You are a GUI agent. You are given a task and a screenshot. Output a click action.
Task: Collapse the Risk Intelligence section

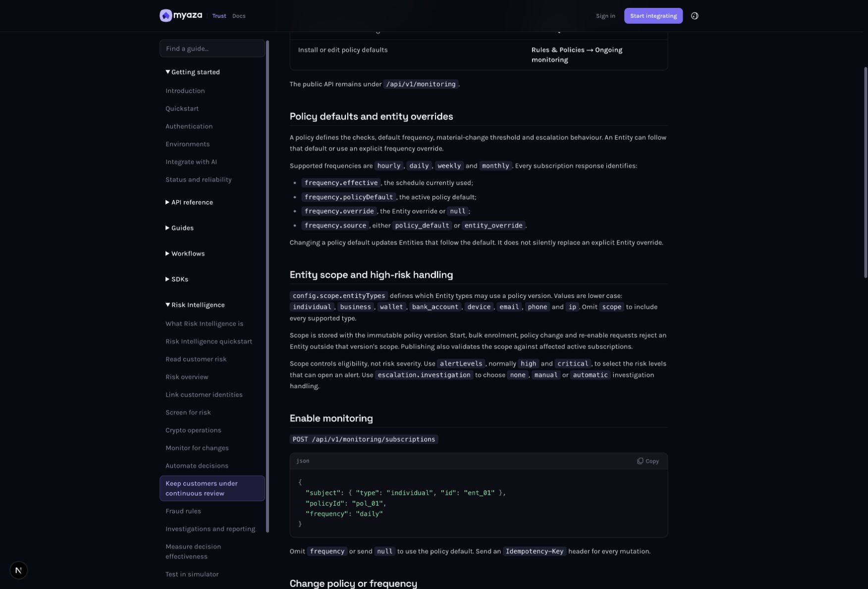point(167,305)
